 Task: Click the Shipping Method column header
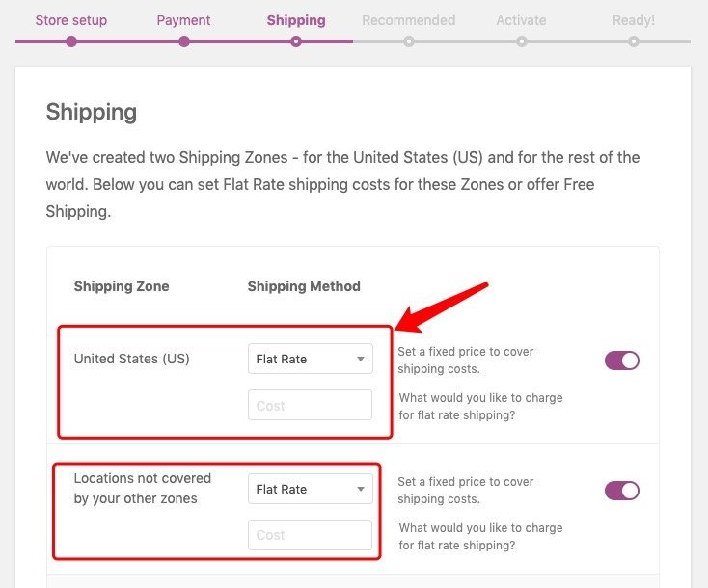[304, 286]
